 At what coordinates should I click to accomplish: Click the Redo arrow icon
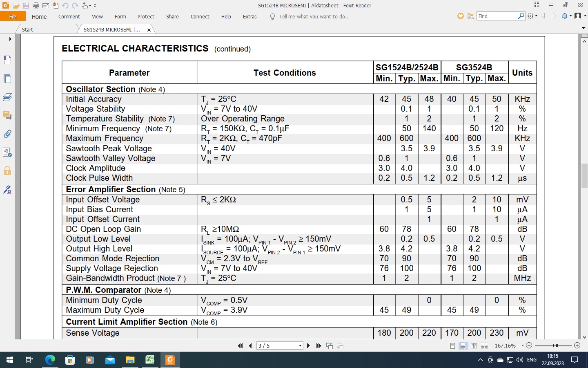point(75,6)
